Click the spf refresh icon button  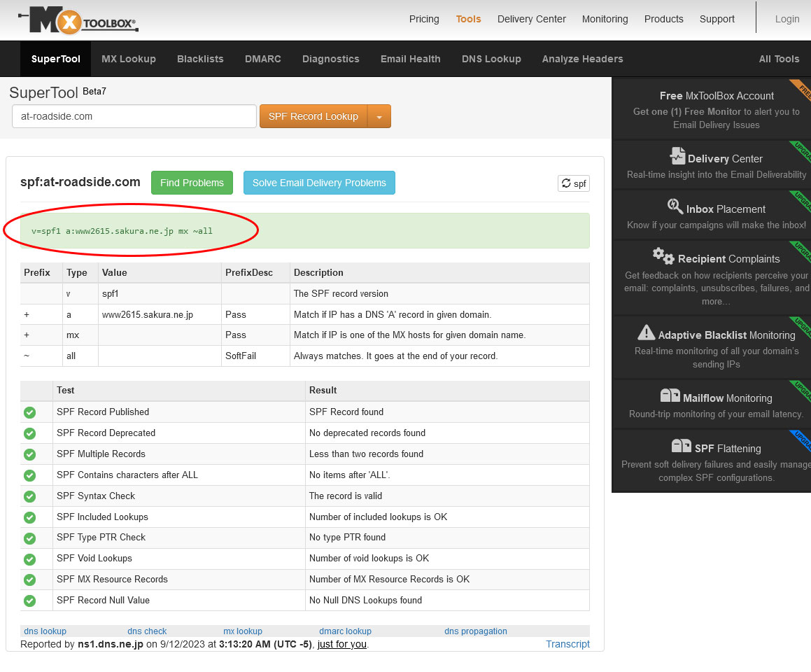(574, 183)
